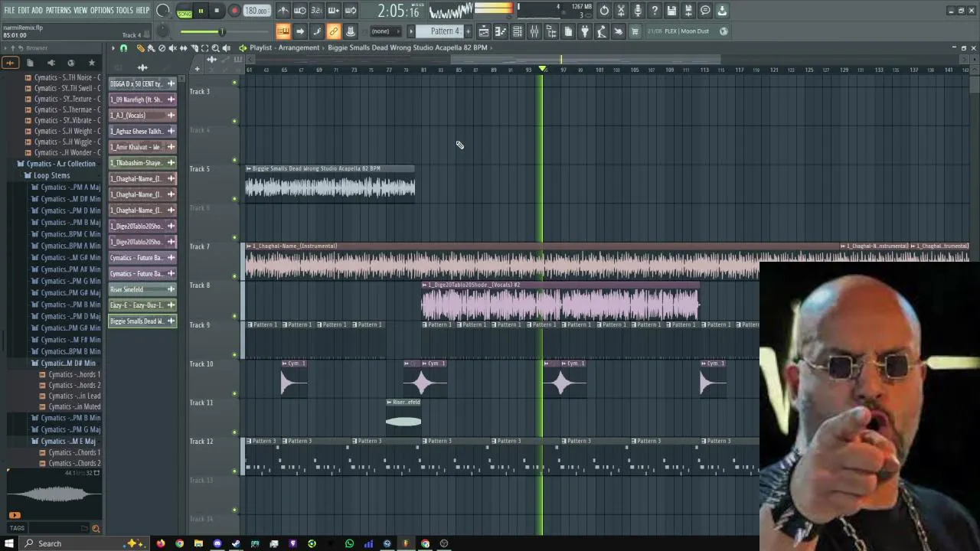Pause playback with the pause button
980x551 pixels.
(x=201, y=11)
